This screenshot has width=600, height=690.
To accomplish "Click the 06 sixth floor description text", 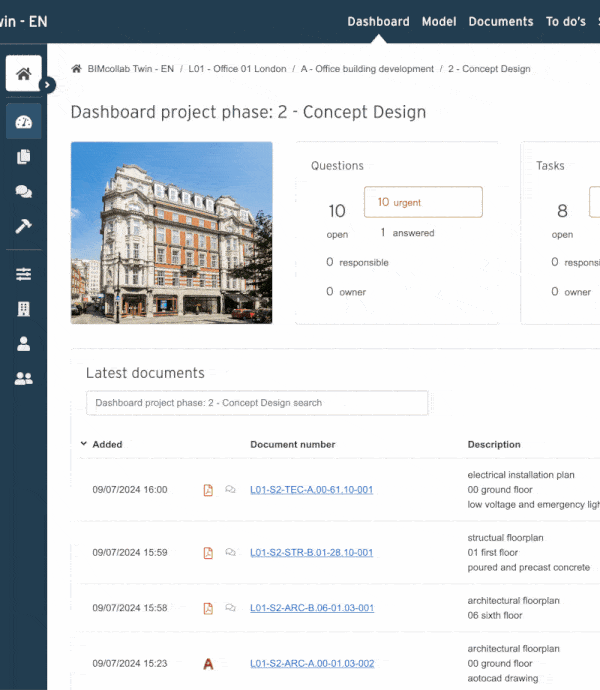I will coord(495,616).
